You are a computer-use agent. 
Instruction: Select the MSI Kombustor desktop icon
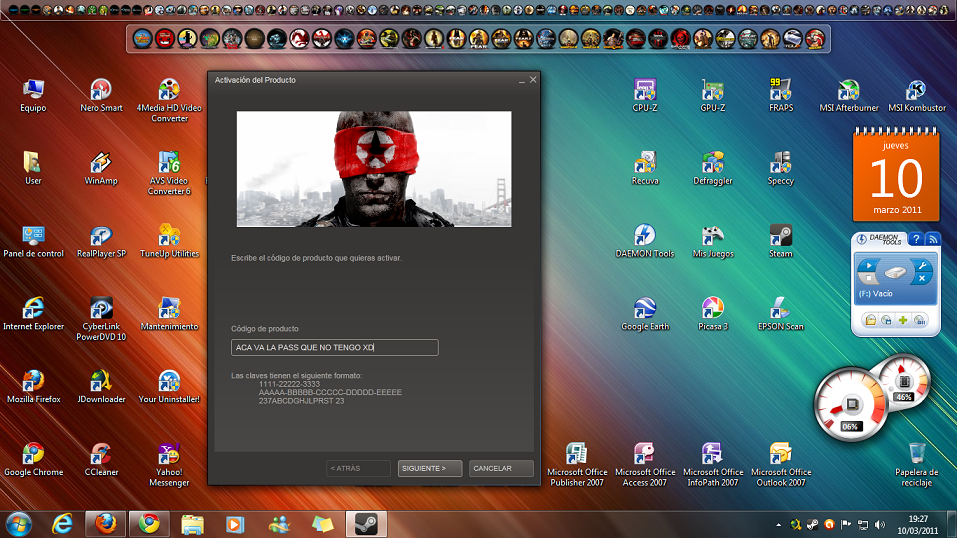click(917, 96)
